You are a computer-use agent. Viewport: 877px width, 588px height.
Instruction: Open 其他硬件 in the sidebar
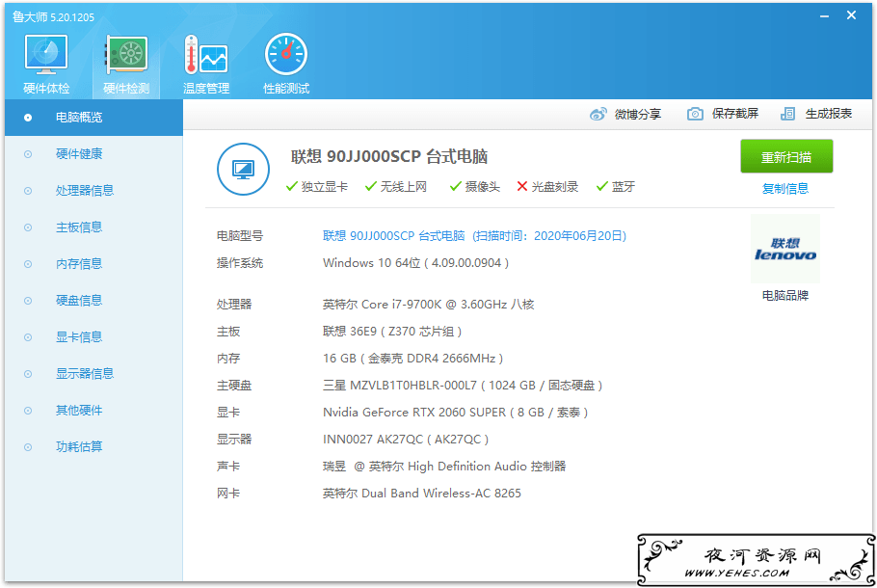[x=93, y=411]
